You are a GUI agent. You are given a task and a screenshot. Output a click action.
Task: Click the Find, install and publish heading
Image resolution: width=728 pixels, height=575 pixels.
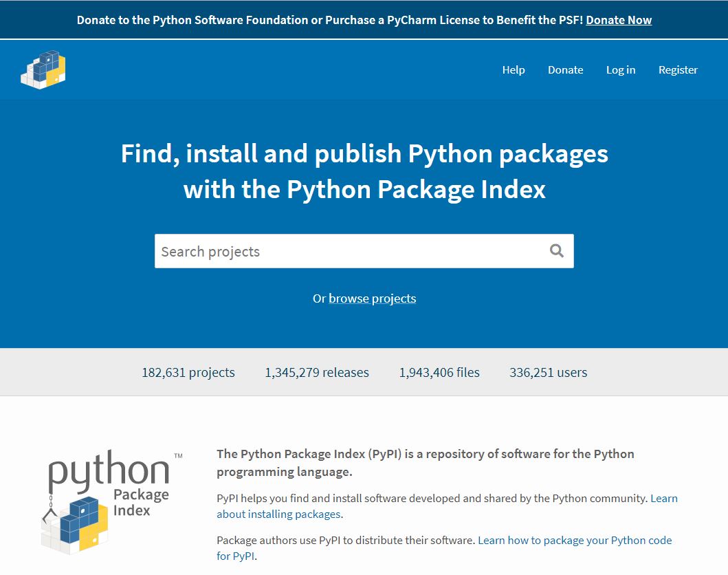pyautogui.click(x=364, y=171)
